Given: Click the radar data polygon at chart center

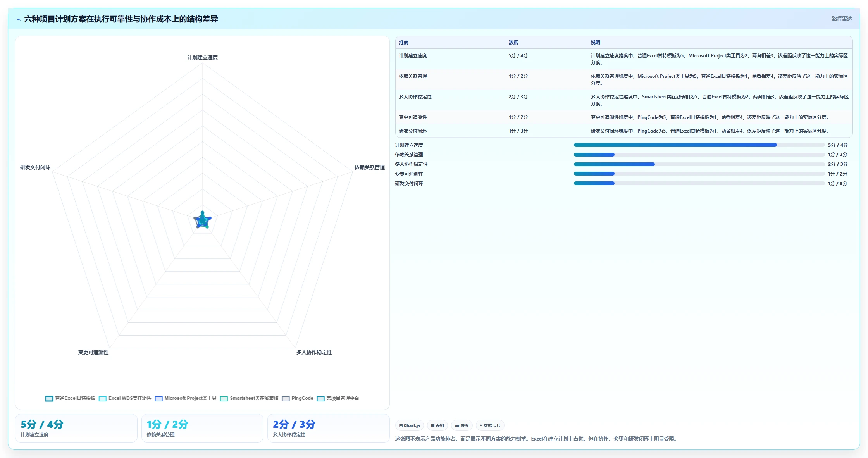Looking at the screenshot, I should (202, 220).
